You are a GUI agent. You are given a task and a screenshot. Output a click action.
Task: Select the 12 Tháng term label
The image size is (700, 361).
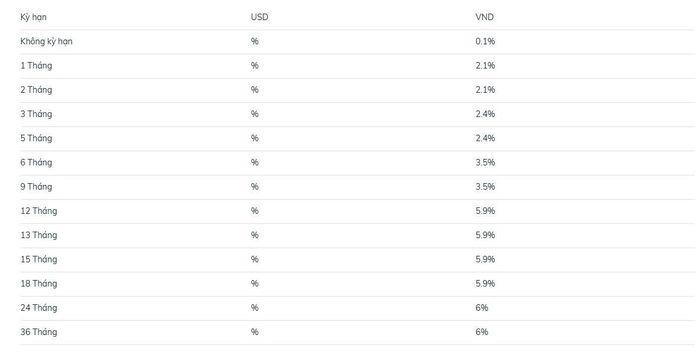pos(39,211)
